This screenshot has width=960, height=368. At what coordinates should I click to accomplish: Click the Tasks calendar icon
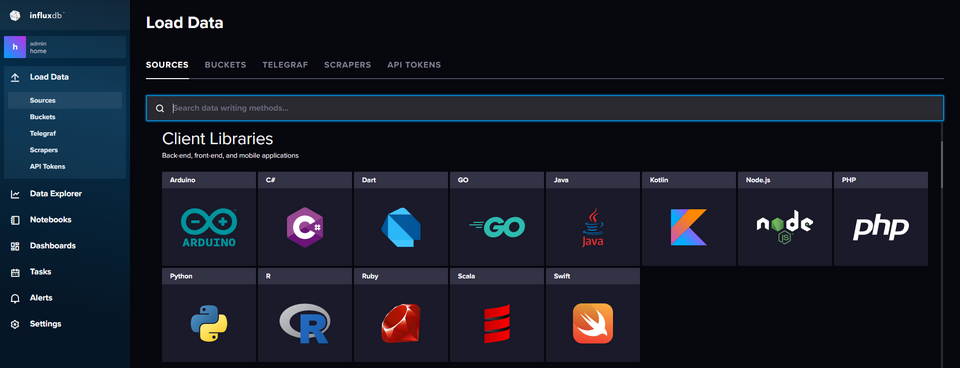pos(15,272)
